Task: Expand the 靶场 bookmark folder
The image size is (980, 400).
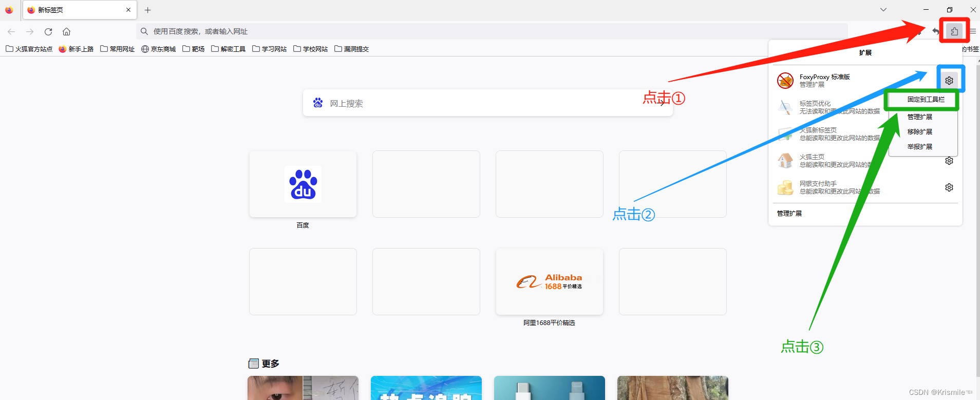Action: (x=194, y=49)
